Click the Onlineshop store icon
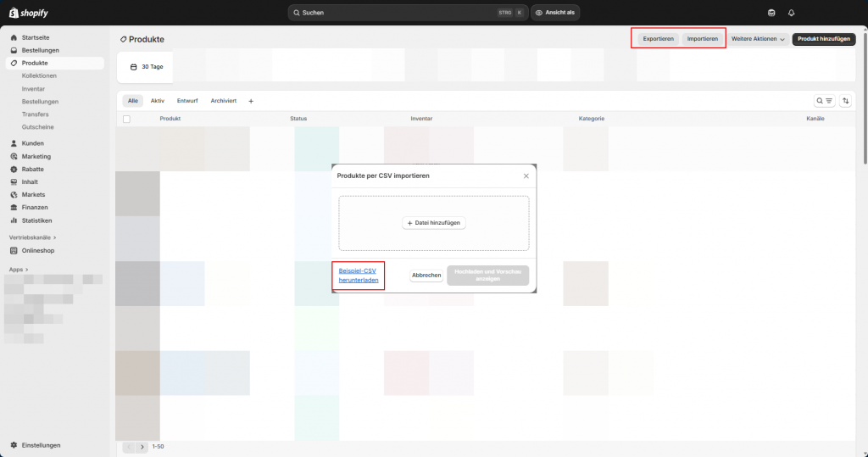Image resolution: width=868 pixels, height=457 pixels. tap(14, 251)
